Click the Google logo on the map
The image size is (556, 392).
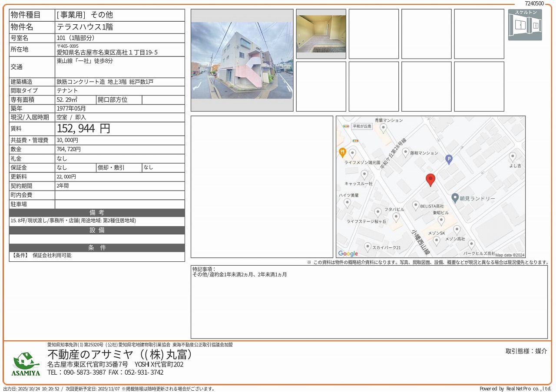coord(348,254)
